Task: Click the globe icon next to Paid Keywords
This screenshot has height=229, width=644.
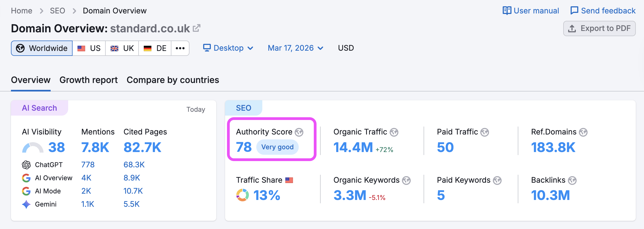Action: (x=497, y=181)
